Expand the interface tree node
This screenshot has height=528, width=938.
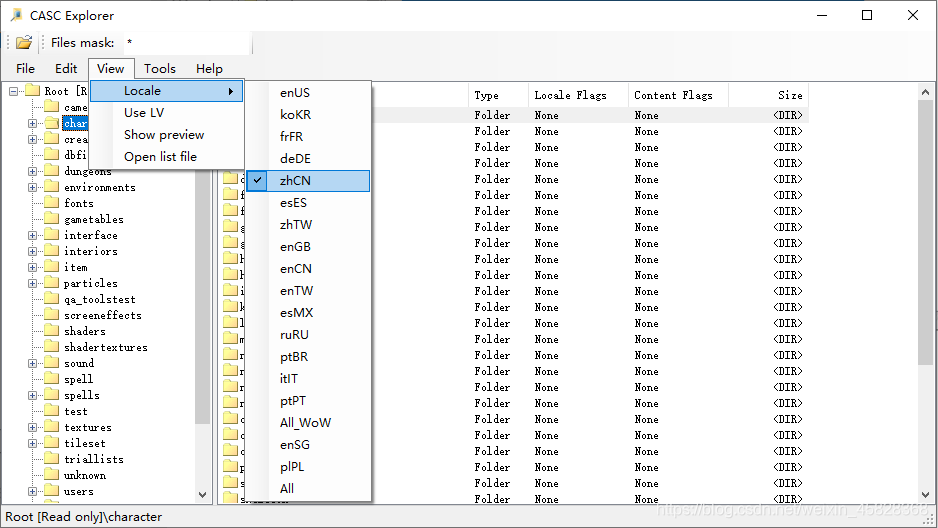tap(32, 235)
